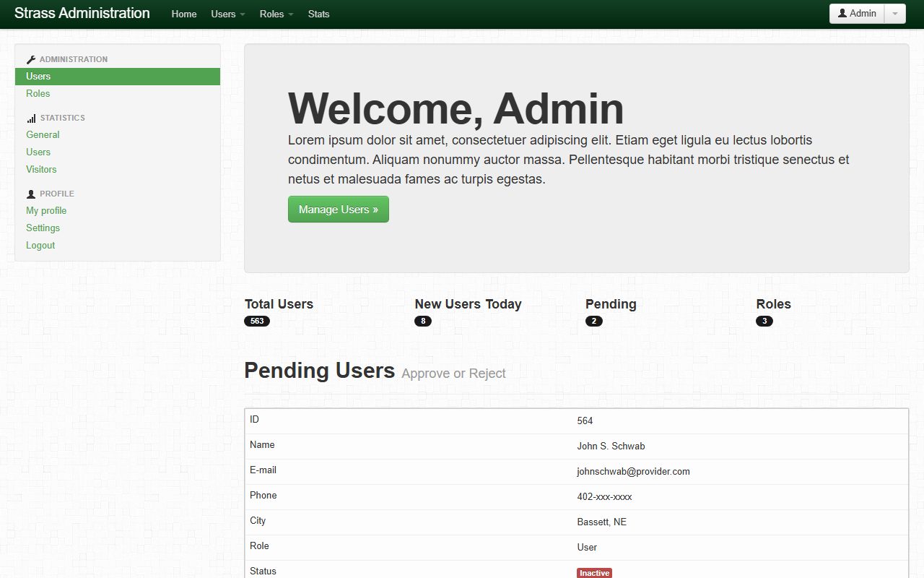Click the Pending count badge 2
The width and height of the screenshot is (924, 578).
(x=594, y=322)
